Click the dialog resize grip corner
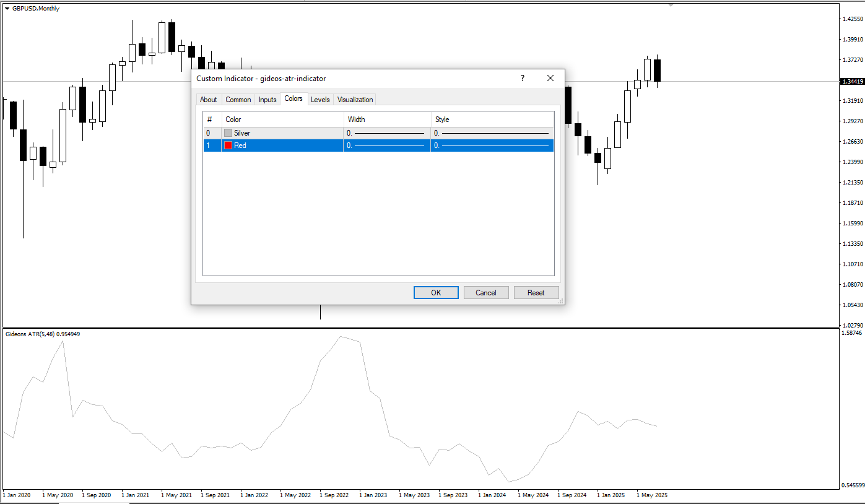Image resolution: width=865 pixels, height=504 pixels. tap(561, 301)
